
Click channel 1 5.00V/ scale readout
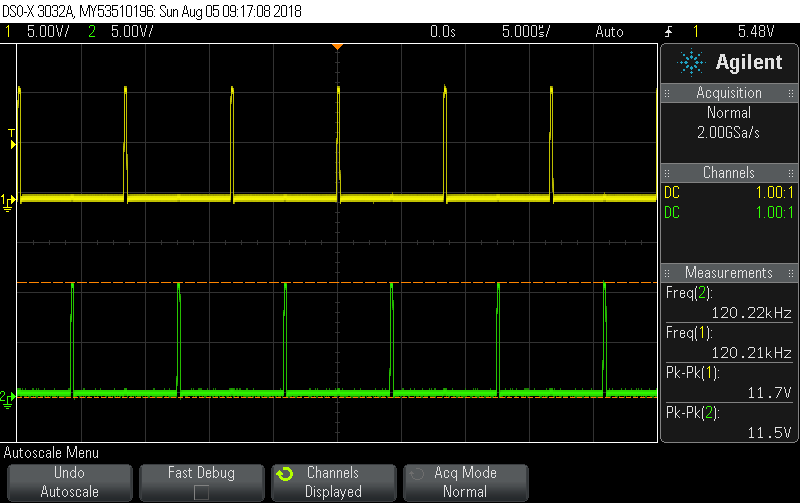pos(48,32)
